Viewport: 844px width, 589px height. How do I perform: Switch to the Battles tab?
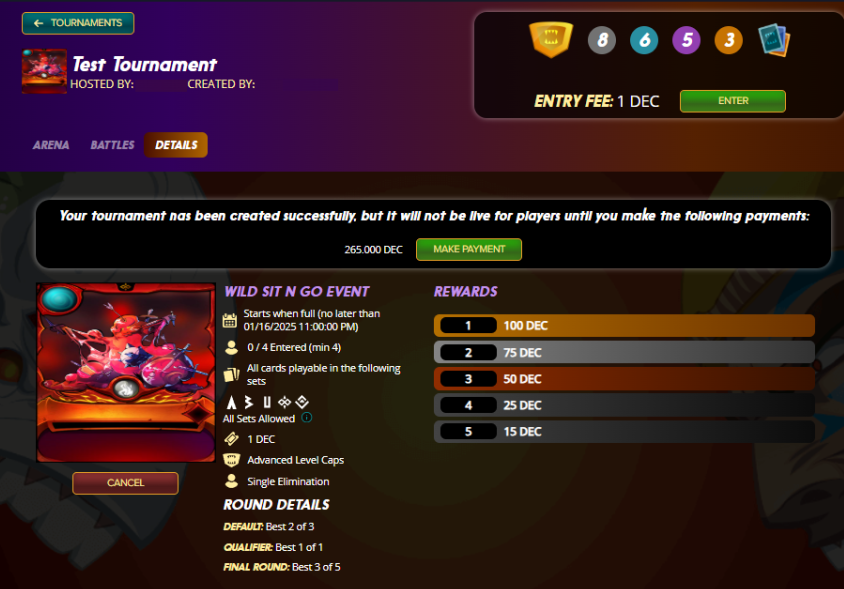click(112, 145)
